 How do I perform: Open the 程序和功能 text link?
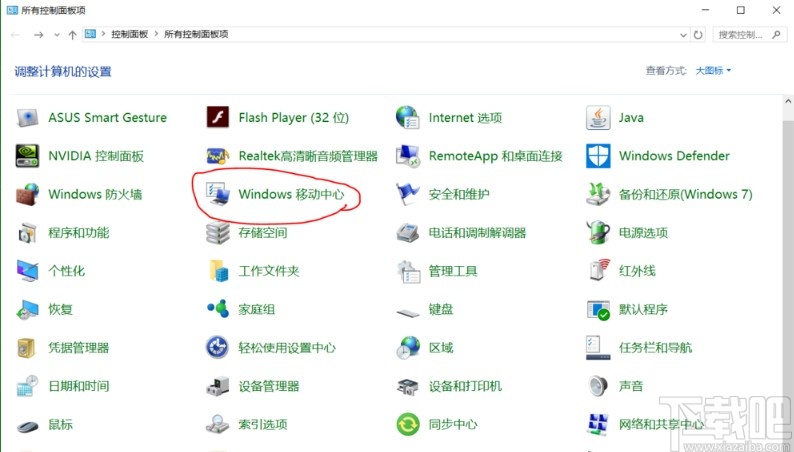(78, 233)
